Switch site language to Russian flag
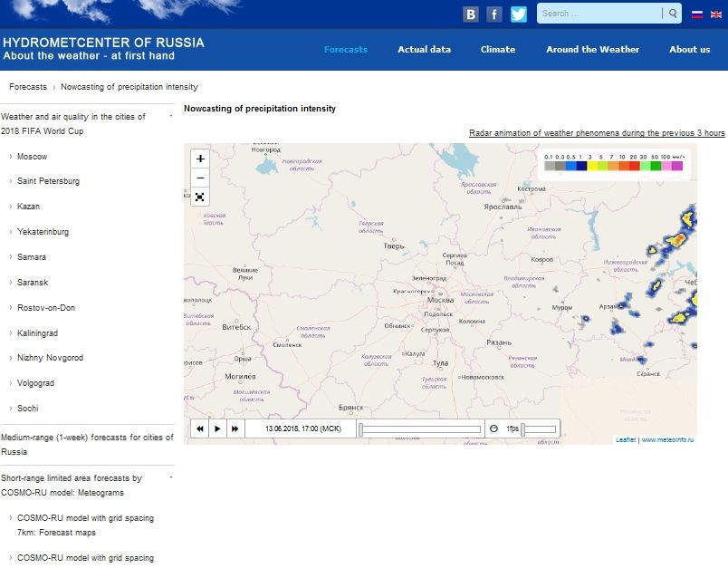This screenshot has height=568, width=728. tap(697, 14)
